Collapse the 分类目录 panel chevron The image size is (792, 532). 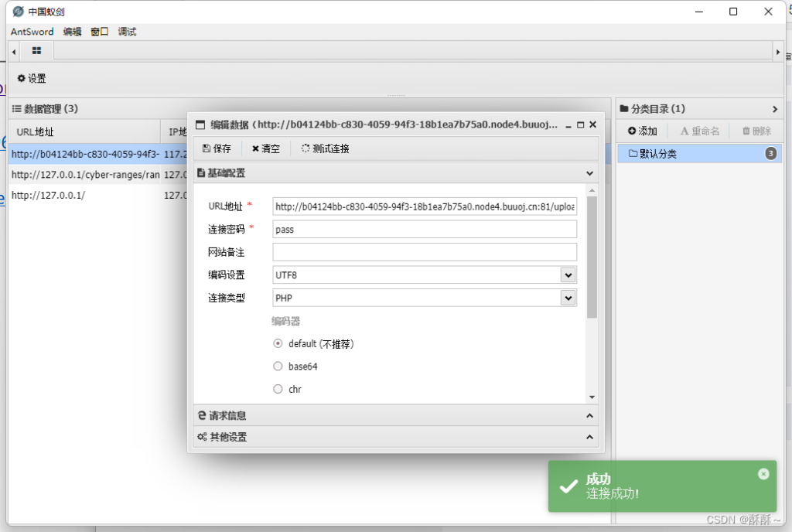775,109
